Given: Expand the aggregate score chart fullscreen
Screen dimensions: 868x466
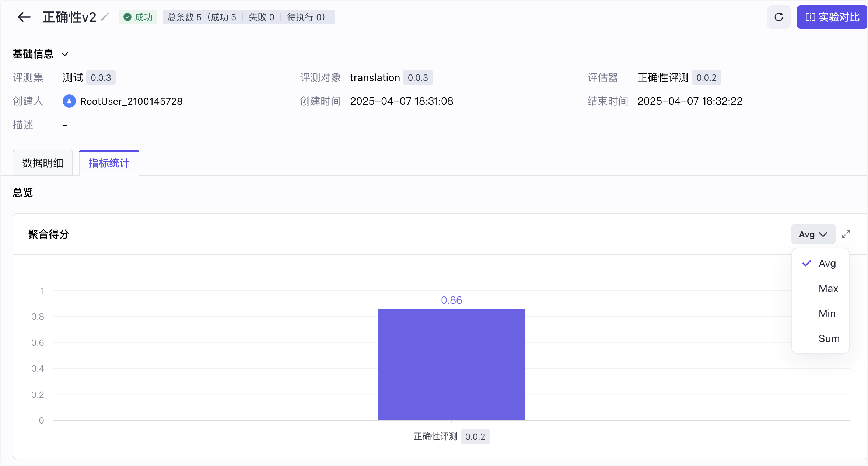Looking at the screenshot, I should (846, 234).
